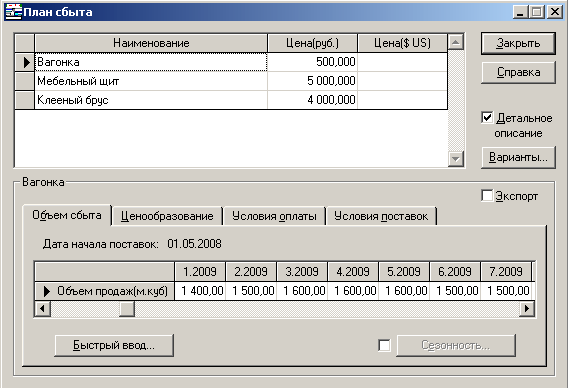Select the Мебельный щит row

(x=151, y=81)
